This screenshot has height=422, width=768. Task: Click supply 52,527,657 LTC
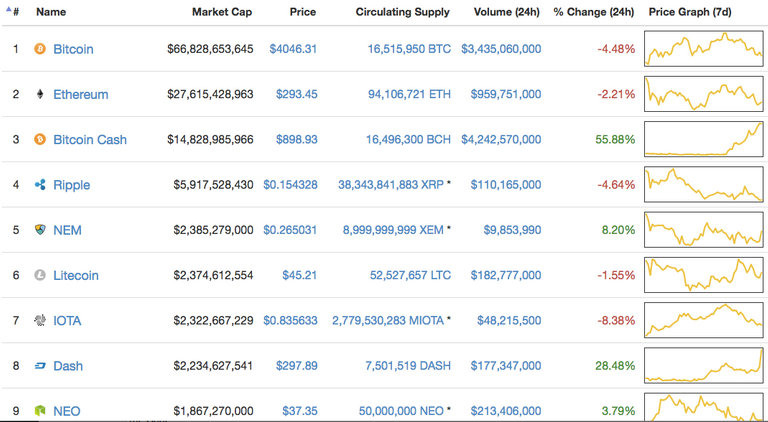pos(410,275)
